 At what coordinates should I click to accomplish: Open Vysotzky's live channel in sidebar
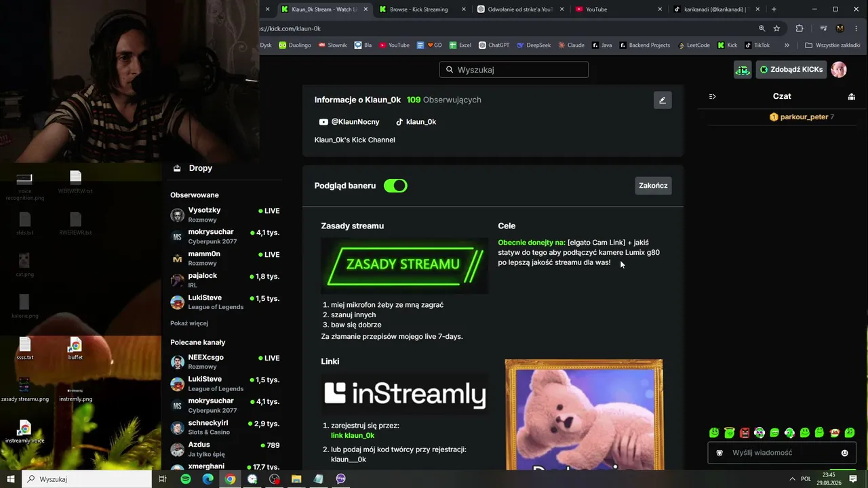point(225,215)
